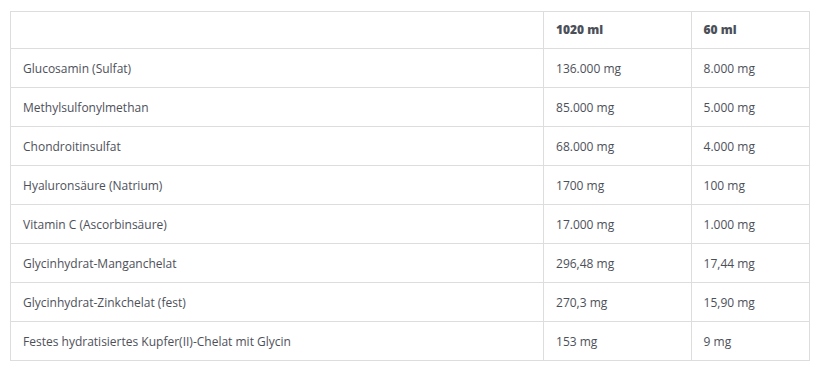
Task: Click the Methylsulfonylmethan ingredient name
Action: (85, 107)
